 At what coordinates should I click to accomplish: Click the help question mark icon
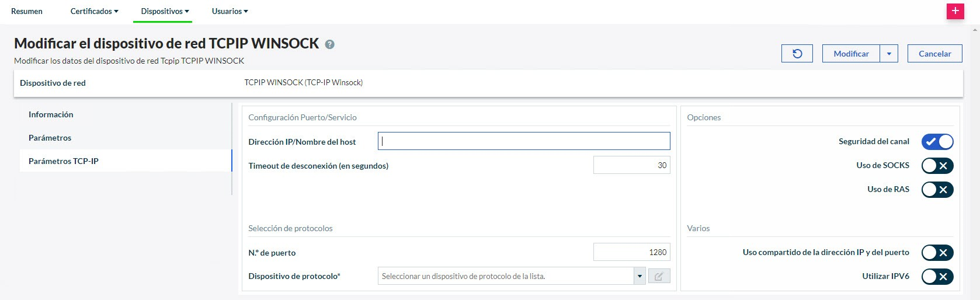tap(329, 44)
